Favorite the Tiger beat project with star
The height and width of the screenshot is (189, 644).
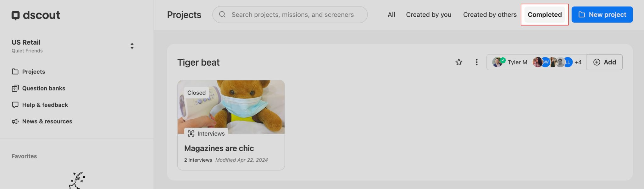[x=459, y=62]
